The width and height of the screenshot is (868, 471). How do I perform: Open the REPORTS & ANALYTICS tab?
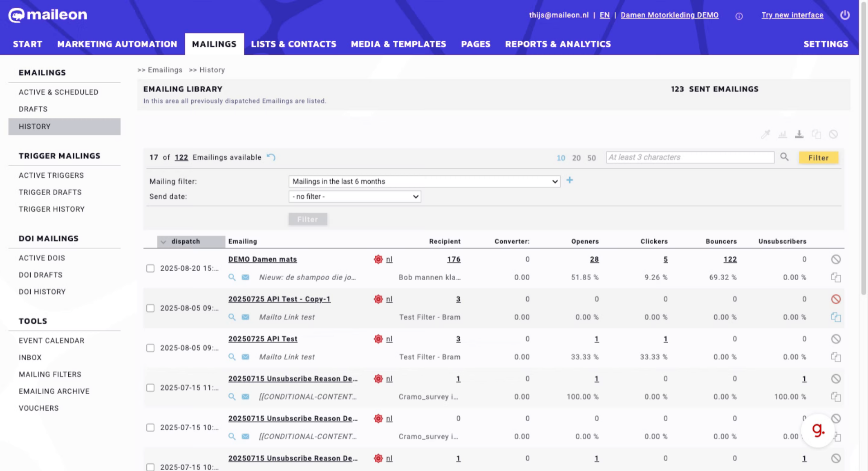(558, 44)
